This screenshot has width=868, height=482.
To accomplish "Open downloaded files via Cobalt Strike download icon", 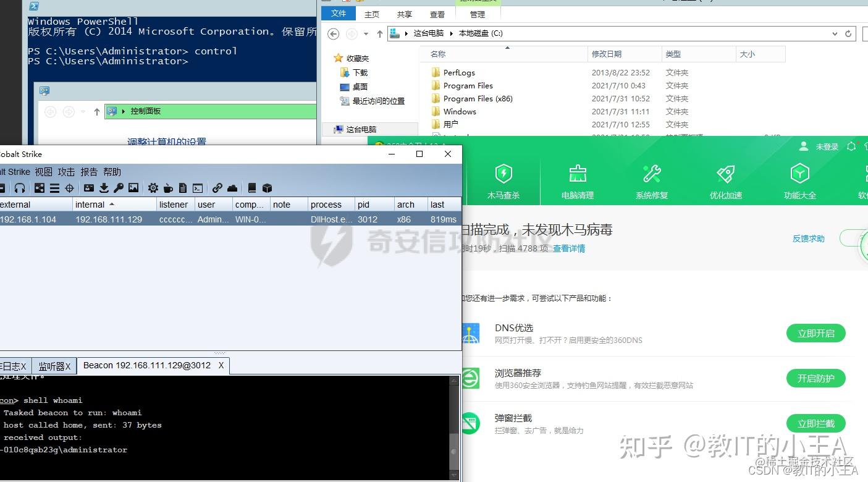I will point(104,188).
